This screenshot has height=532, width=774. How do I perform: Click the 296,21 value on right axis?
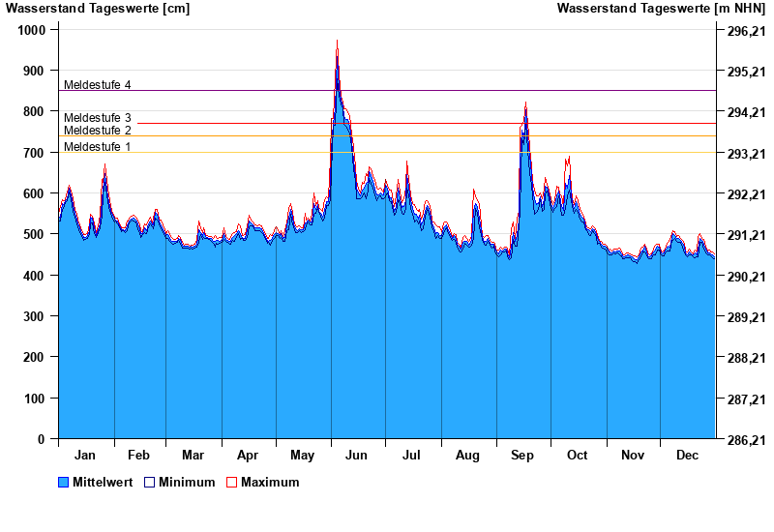pyautogui.click(x=746, y=31)
